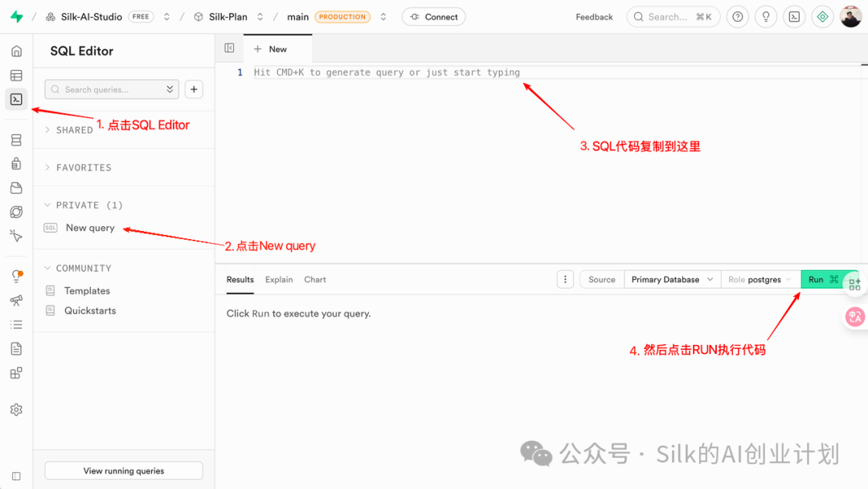Screen dimensions: 868x489
Task: Open the Advisors lightbulb sidebar icon
Action: [x=17, y=276]
